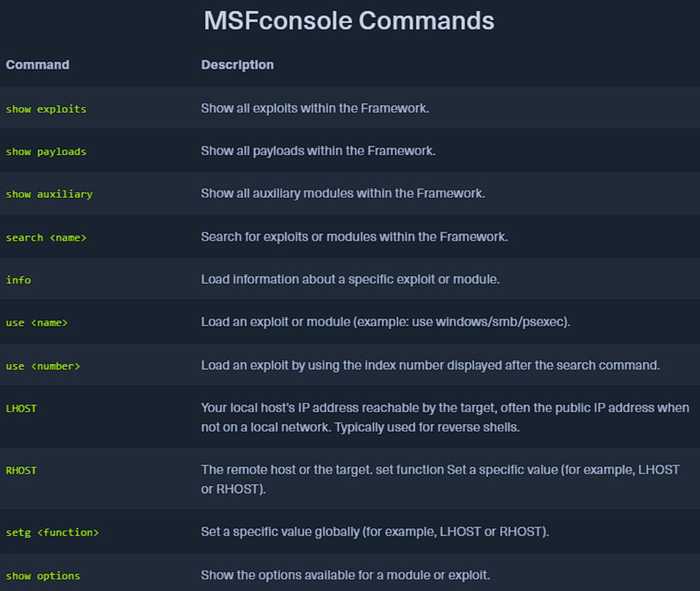Click the setg <function> command
Image resolution: width=700 pixels, height=591 pixels.
pos(52,533)
